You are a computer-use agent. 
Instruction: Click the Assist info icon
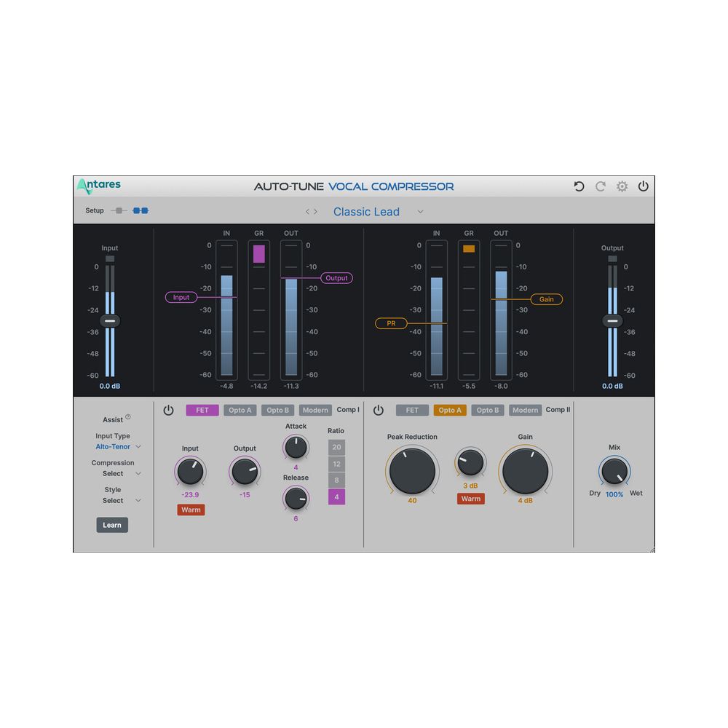coord(128,415)
